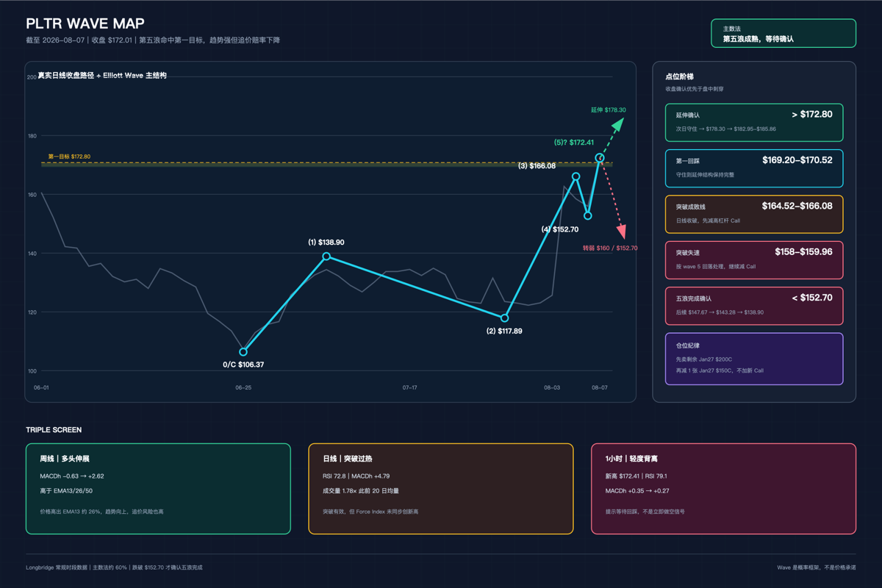The width and height of the screenshot is (882, 588).
Task: Click the 突破失速 card title
Action: tap(688, 253)
